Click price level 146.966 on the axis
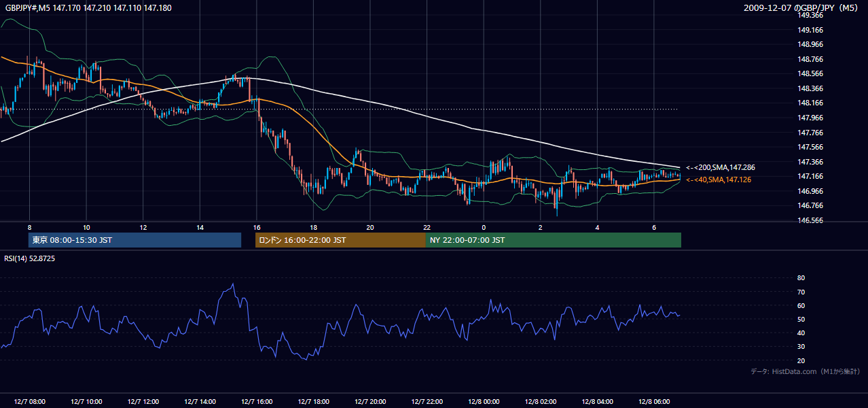 pos(810,191)
